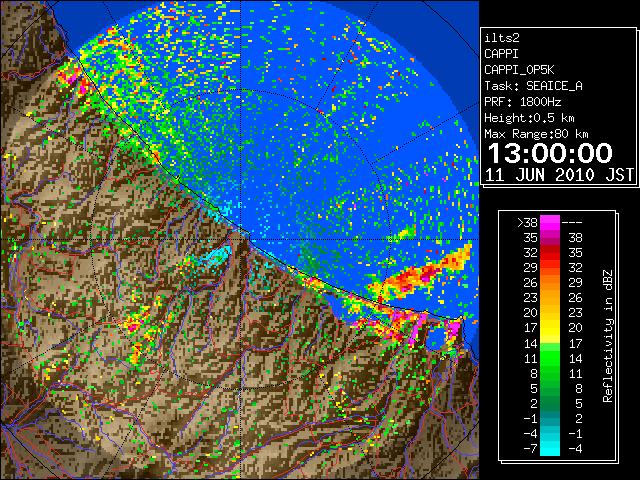The height and width of the screenshot is (480, 640).
Task: Click the "ilts2" radar site label
Action: coord(502,38)
